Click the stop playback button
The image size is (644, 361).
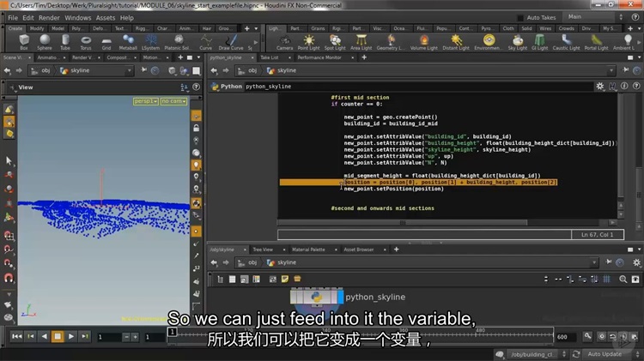point(58,336)
